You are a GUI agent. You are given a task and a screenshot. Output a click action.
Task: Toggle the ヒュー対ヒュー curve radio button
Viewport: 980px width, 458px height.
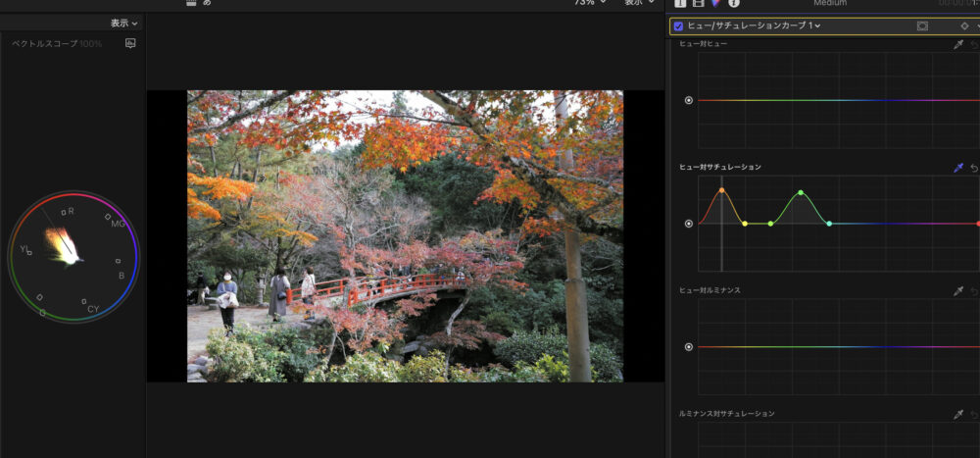689,100
